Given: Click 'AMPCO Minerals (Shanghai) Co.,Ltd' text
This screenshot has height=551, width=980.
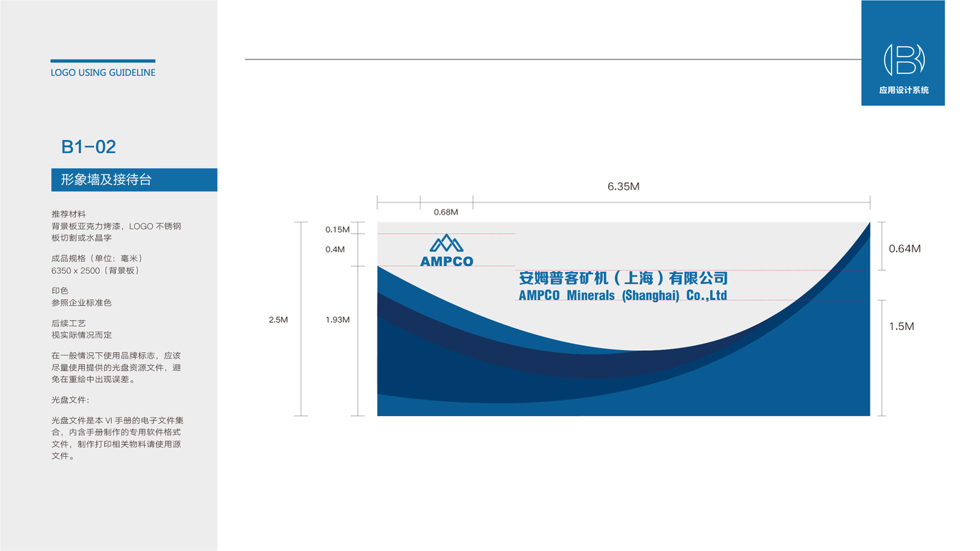Looking at the screenshot, I should pos(623,296).
